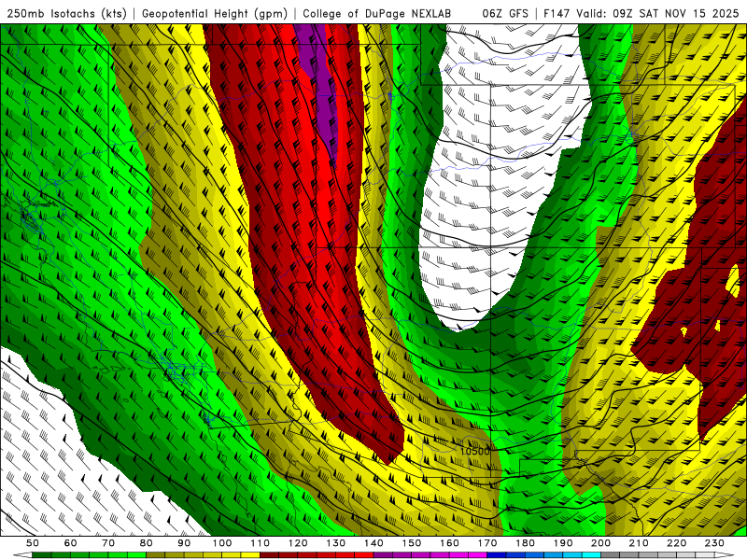Click the dark gray swatch starting at 200
Screen dimensions: 747x560
pos(611,555)
